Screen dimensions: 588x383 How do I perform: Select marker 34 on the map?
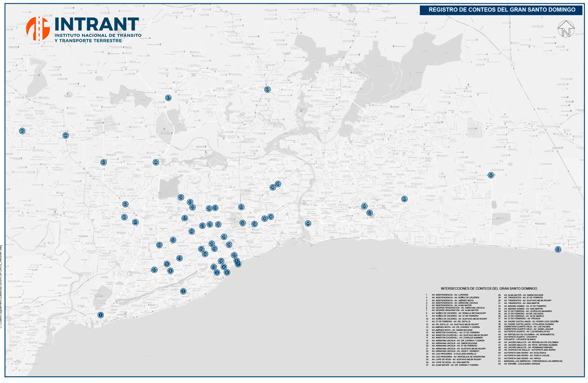point(254,224)
